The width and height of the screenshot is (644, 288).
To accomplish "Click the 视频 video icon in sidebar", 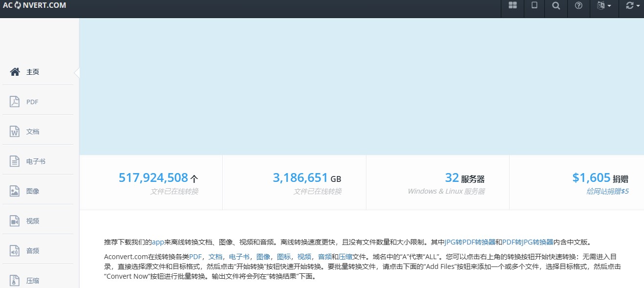I will [x=15, y=221].
